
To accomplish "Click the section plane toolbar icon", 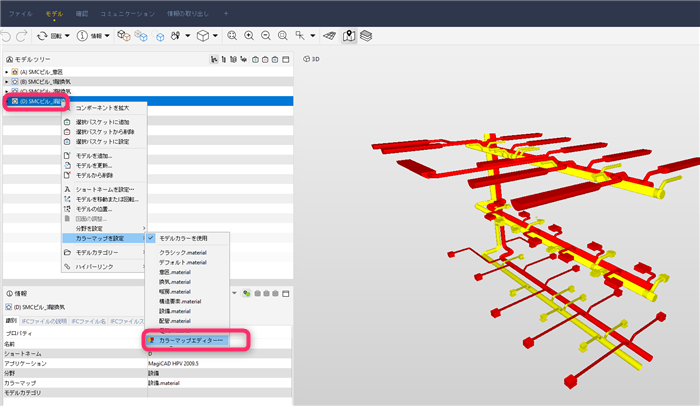I will pyautogui.click(x=329, y=36).
